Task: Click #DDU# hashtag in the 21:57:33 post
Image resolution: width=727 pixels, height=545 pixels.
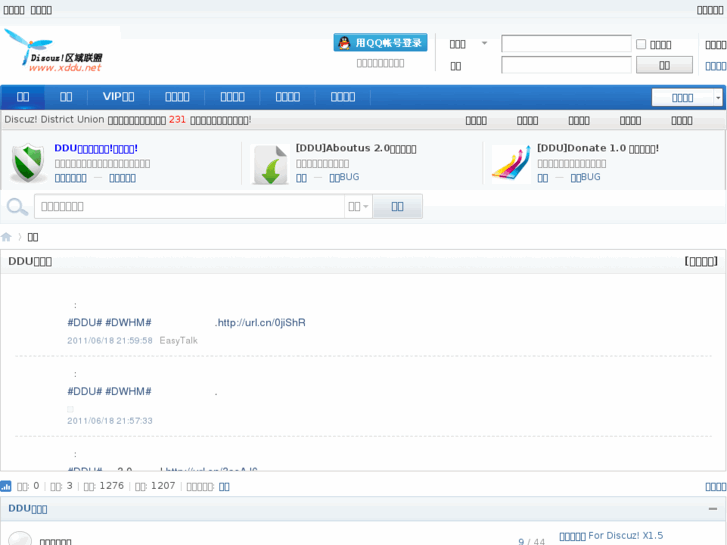Action: [x=84, y=391]
